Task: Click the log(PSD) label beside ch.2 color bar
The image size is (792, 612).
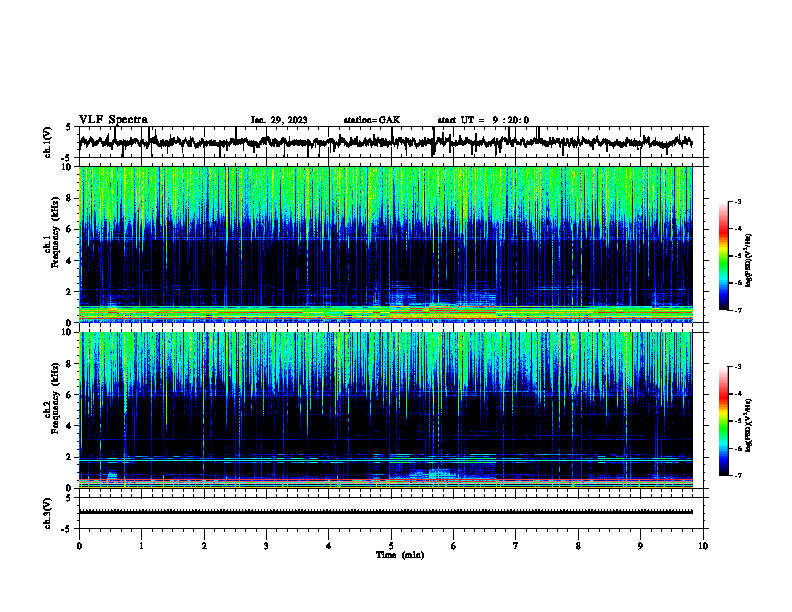Action: pyautogui.click(x=749, y=425)
